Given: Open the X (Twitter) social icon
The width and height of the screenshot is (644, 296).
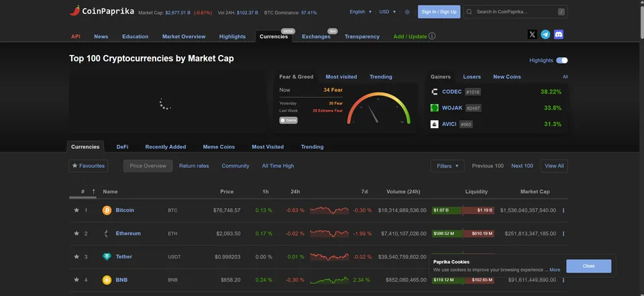Looking at the screenshot, I should [532, 34].
